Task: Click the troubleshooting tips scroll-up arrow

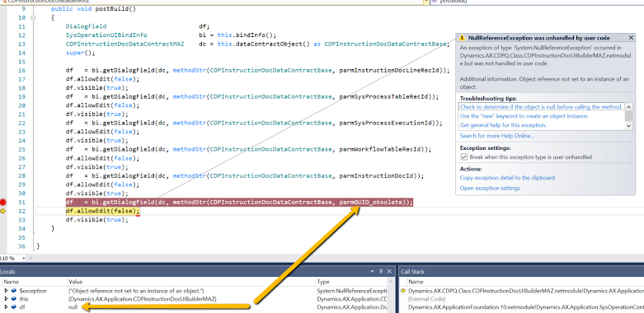Action: (628, 106)
